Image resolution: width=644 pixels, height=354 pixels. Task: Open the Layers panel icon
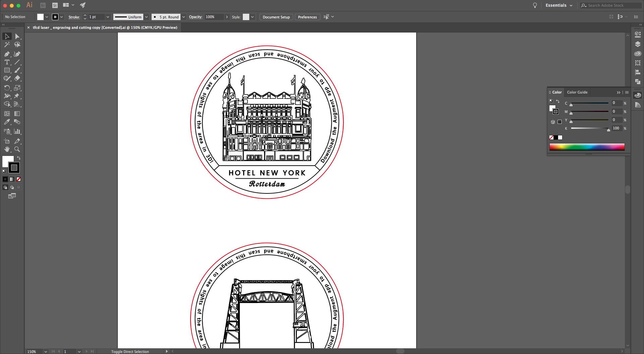pyautogui.click(x=638, y=44)
